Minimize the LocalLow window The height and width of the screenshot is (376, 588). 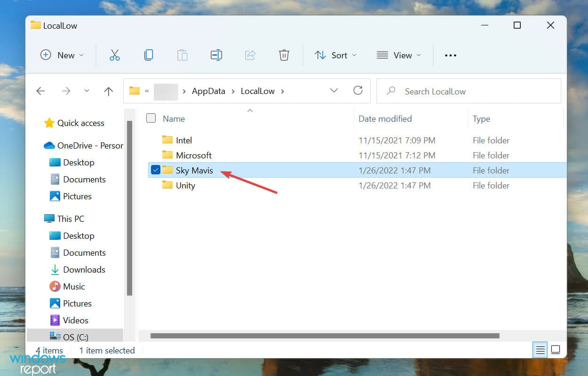click(484, 25)
